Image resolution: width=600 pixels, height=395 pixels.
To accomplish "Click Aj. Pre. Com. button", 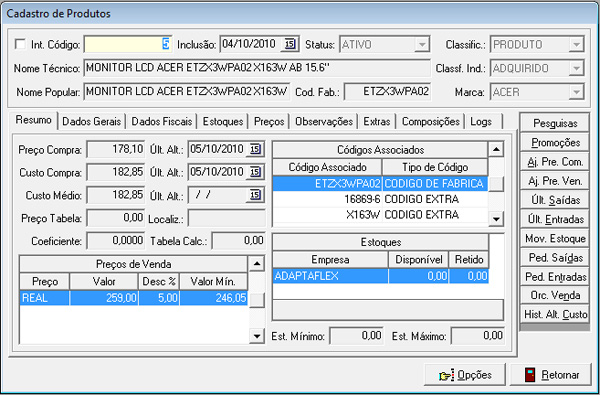I will point(555,162).
